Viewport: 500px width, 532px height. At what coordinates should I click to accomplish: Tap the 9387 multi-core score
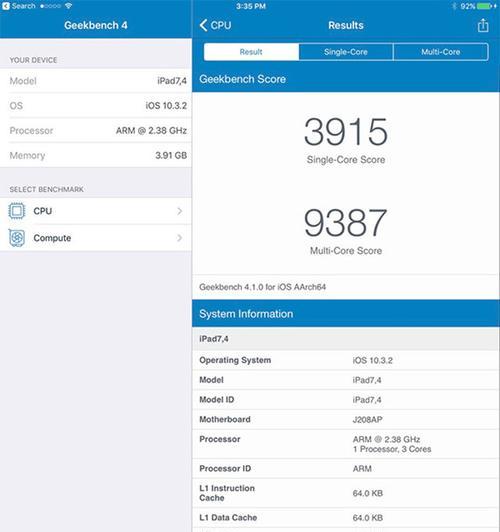(x=346, y=223)
